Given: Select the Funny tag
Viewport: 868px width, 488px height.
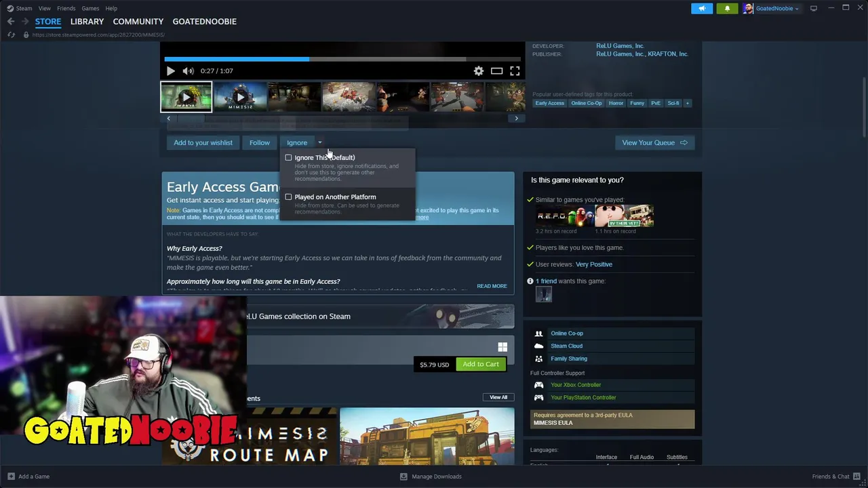Looking at the screenshot, I should point(637,103).
